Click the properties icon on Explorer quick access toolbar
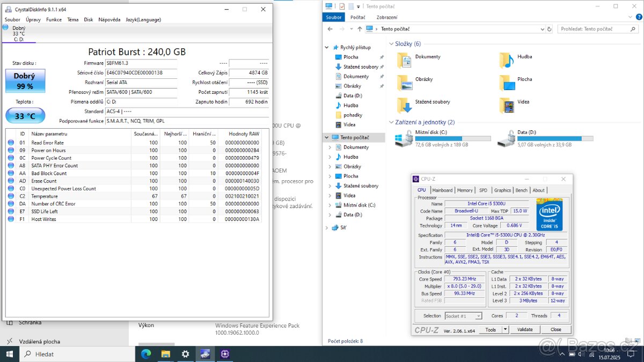The image size is (644, 362). (342, 6)
